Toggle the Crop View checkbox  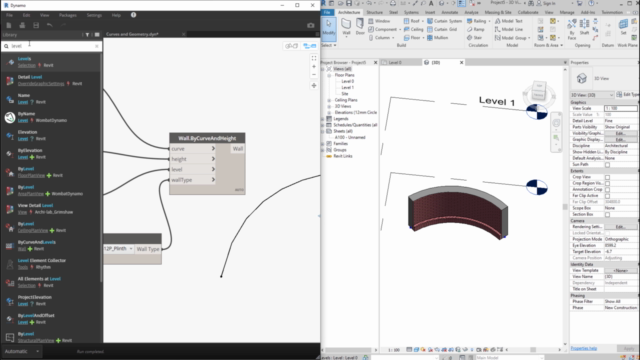point(607,177)
